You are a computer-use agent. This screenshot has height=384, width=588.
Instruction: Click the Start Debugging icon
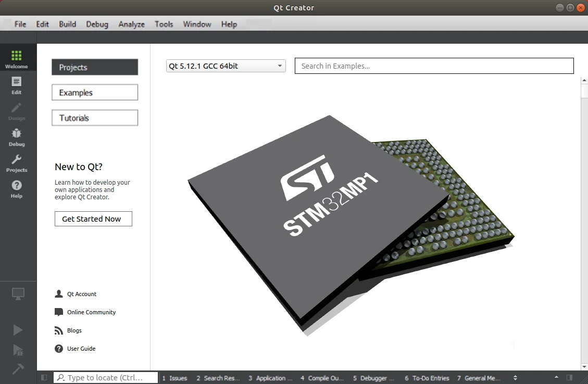[18, 350]
